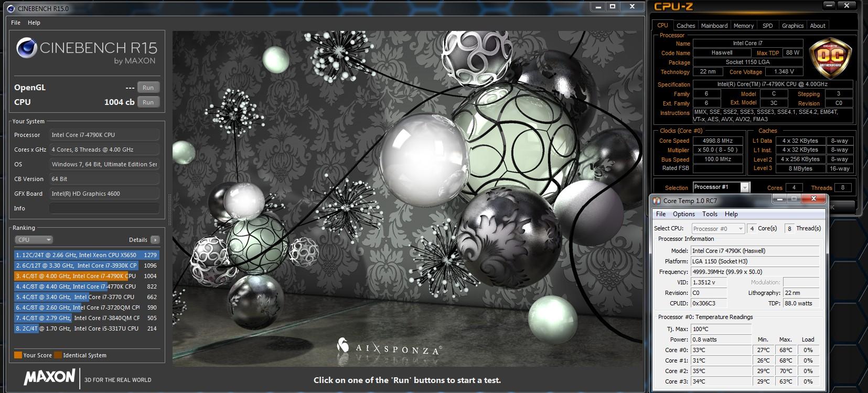
Task: Switch to CPU tab in CPU-Z
Action: (x=663, y=25)
